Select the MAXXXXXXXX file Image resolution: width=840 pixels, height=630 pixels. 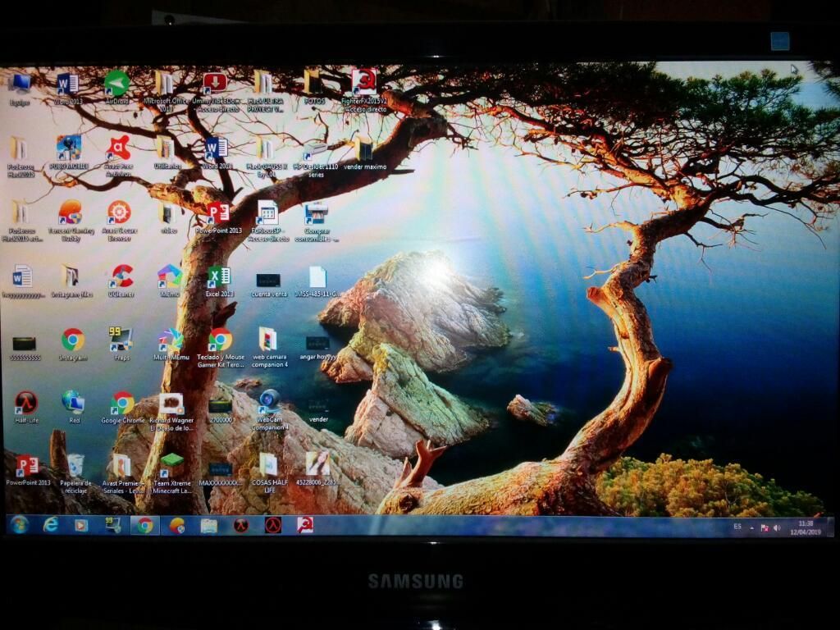coord(220,473)
